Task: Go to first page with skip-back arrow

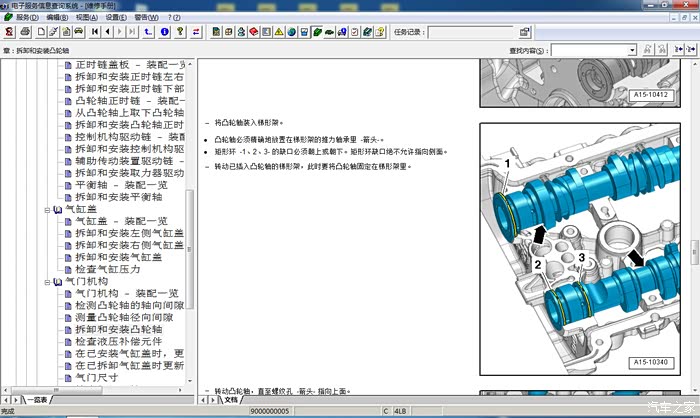Action: (95, 32)
